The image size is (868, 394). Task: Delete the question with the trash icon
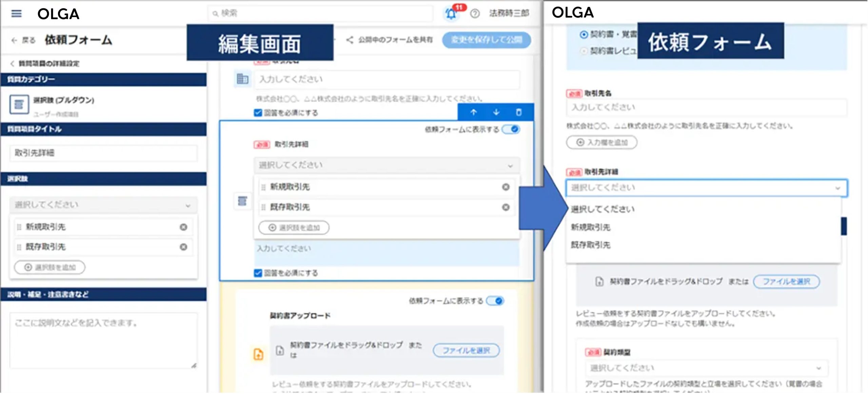[518, 112]
